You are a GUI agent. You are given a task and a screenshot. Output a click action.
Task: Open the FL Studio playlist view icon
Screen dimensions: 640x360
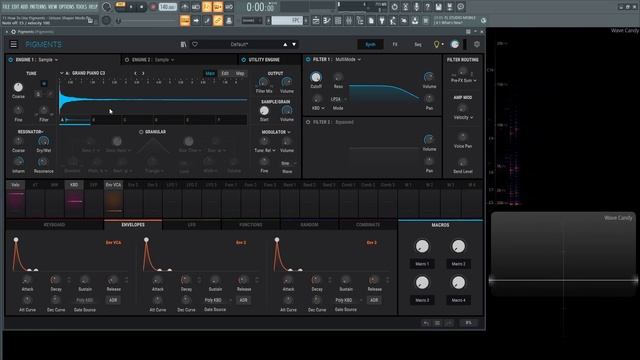pos(316,20)
